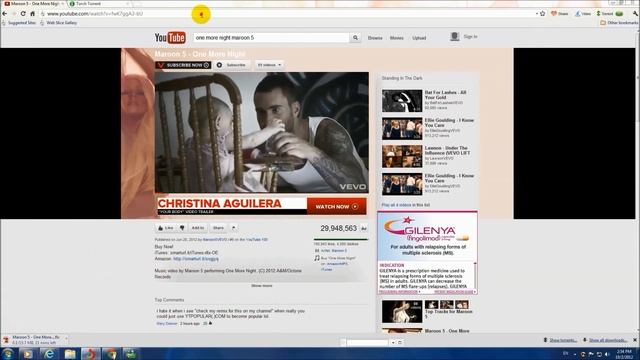Click the AmazonMP3 buy link
The height and width of the screenshot is (360, 640).
click(337, 264)
